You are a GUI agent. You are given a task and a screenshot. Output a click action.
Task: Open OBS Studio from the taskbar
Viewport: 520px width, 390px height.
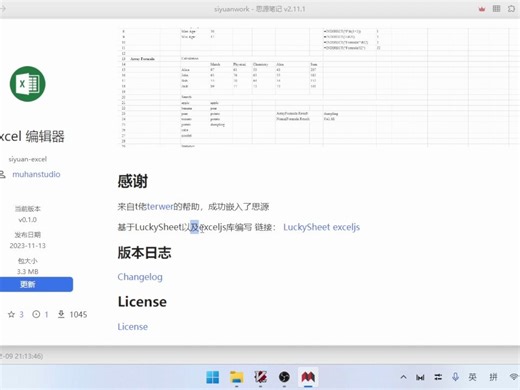[284, 377]
